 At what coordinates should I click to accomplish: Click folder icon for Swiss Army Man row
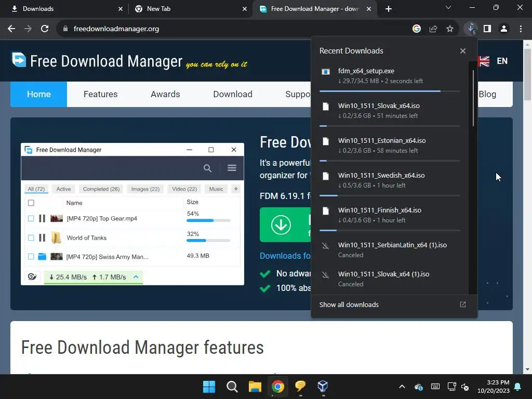pos(42,257)
